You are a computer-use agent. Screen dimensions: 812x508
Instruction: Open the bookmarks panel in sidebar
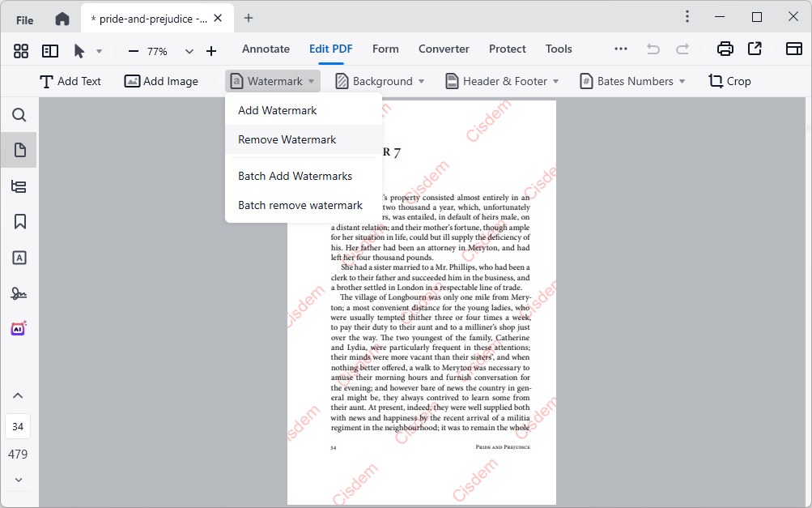(x=18, y=222)
